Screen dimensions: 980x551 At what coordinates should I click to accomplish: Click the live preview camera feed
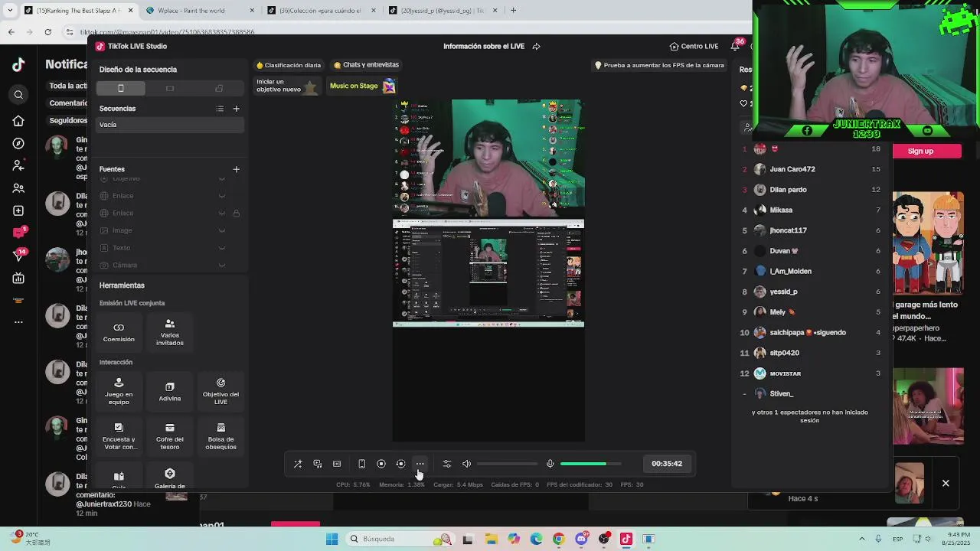[488, 158]
